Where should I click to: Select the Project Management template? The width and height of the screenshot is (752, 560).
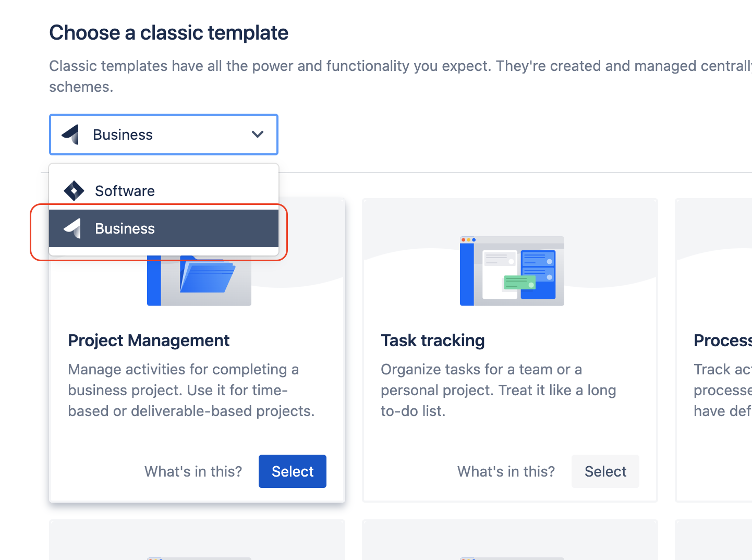tap(292, 471)
